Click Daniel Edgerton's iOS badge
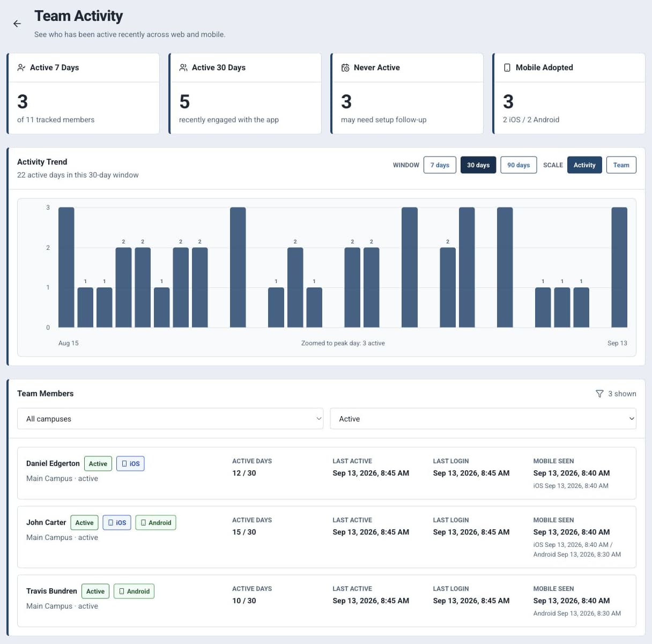 coord(130,464)
